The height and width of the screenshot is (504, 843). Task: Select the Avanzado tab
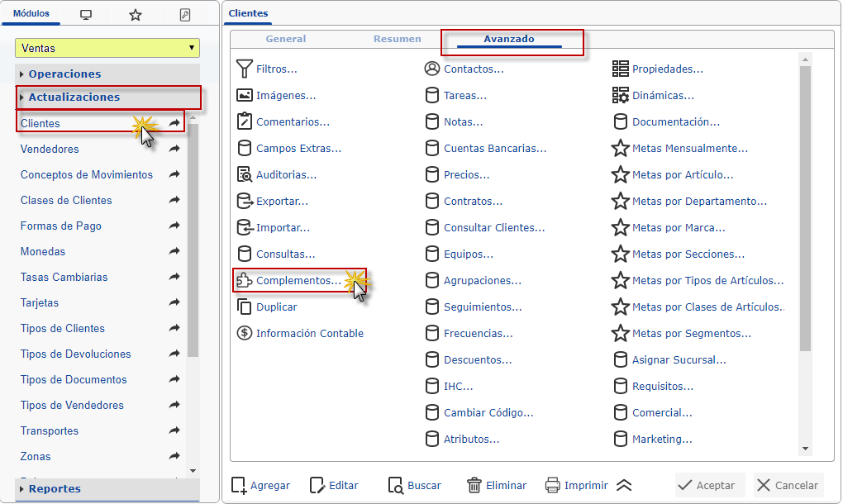pos(508,39)
